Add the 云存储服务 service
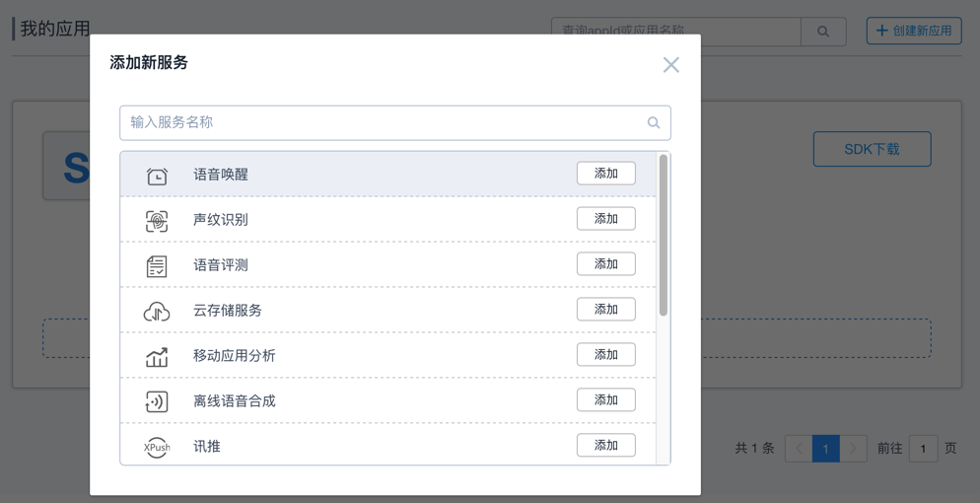 click(x=605, y=310)
